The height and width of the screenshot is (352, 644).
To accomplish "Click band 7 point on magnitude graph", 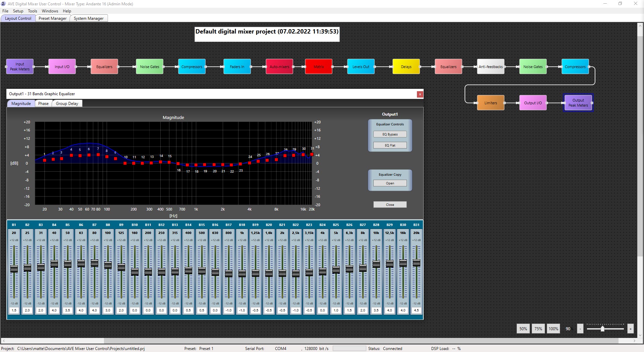I will pyautogui.click(x=98, y=155).
